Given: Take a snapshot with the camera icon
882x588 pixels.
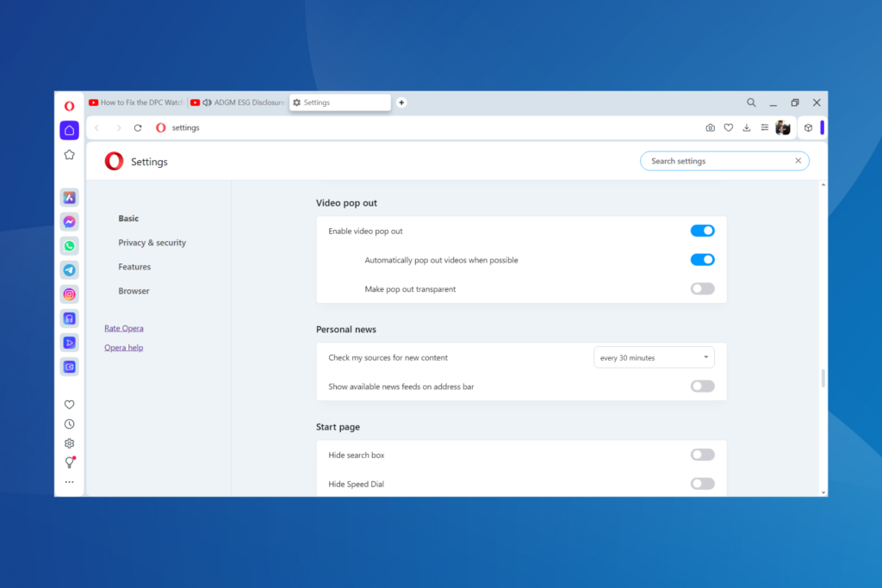Looking at the screenshot, I should (x=711, y=127).
